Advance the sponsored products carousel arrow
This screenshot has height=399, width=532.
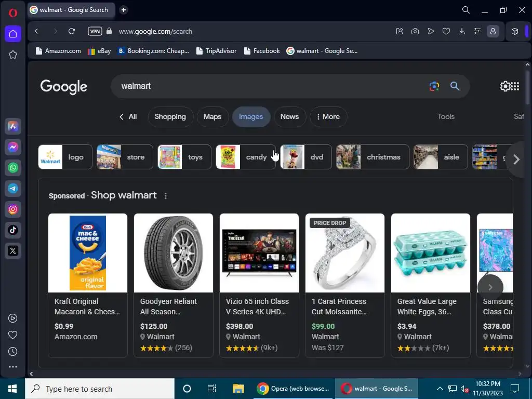pos(490,287)
